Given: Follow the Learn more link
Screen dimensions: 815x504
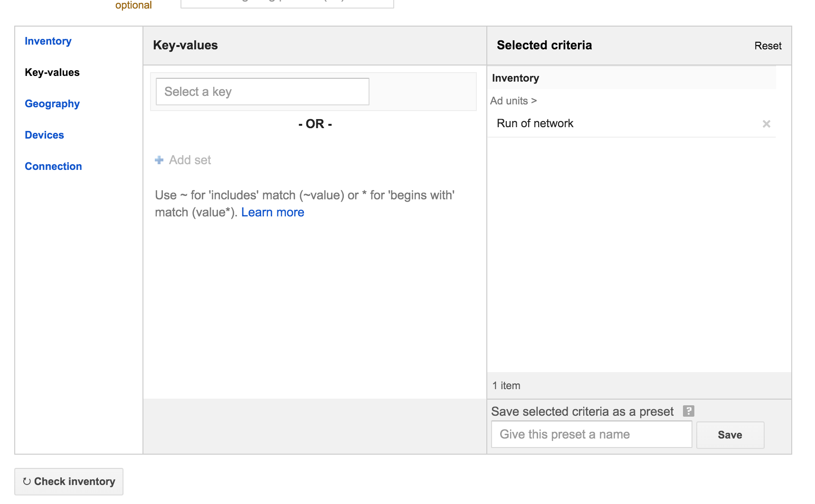Looking at the screenshot, I should point(273,213).
